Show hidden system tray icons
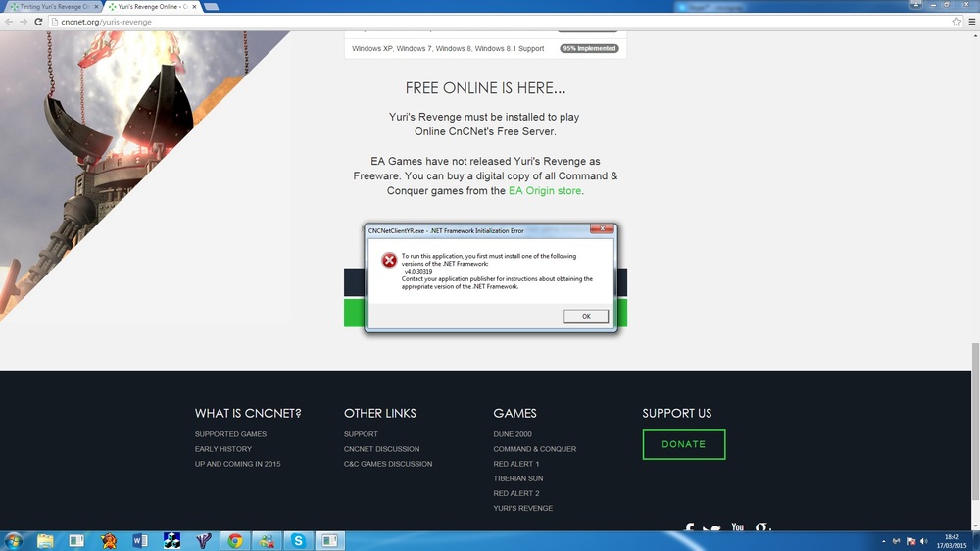Screen dimensions: 980x551 (x=885, y=541)
